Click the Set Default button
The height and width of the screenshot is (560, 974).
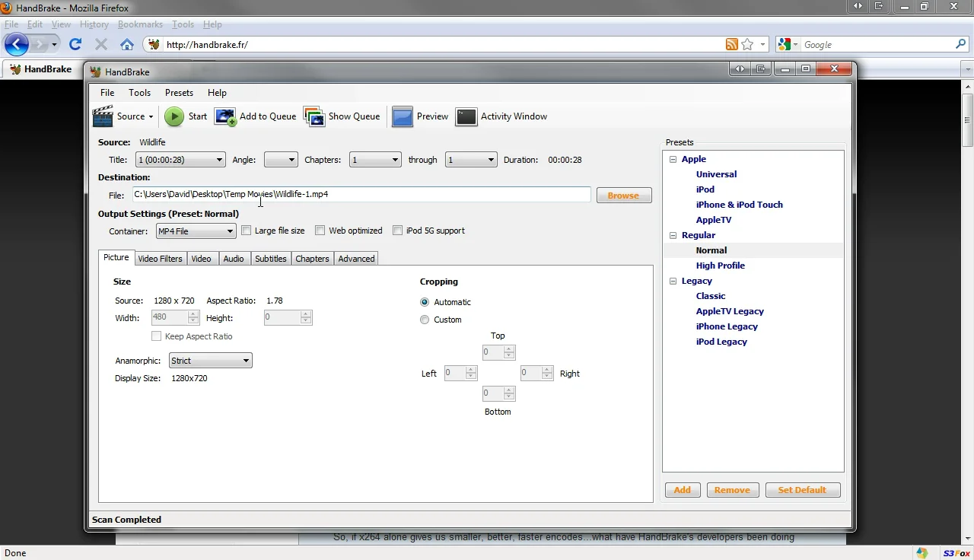coord(802,490)
